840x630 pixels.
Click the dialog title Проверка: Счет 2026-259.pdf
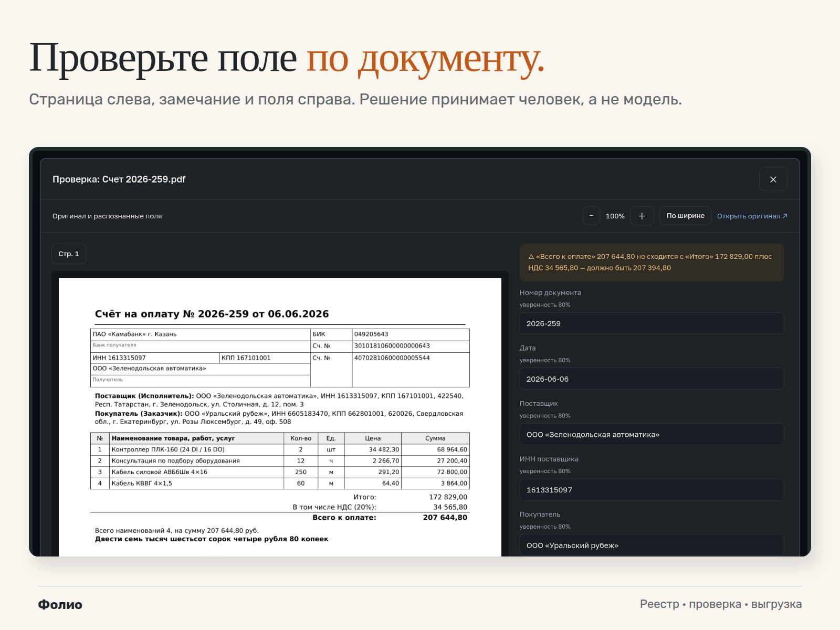point(119,179)
